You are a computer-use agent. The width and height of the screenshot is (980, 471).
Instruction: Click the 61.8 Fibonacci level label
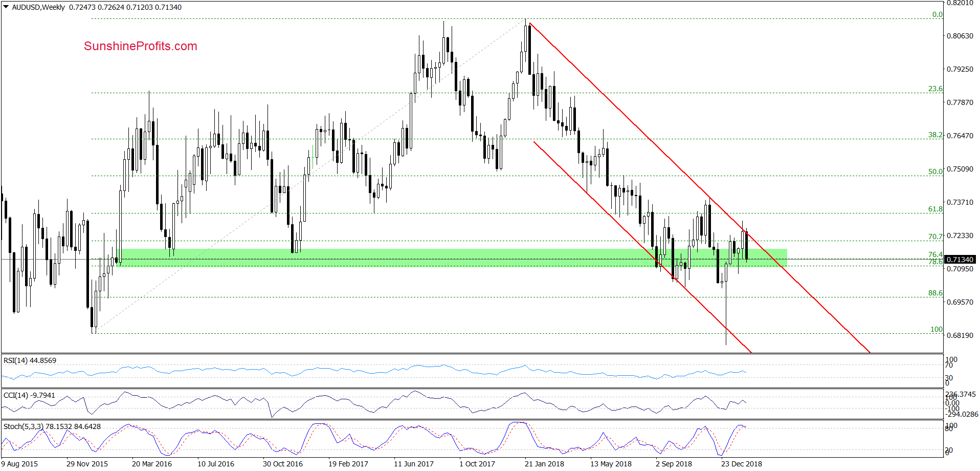click(936, 209)
